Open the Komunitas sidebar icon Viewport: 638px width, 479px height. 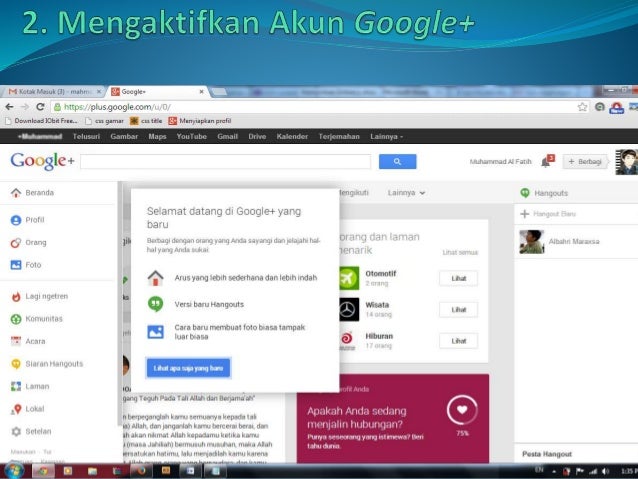(16, 319)
